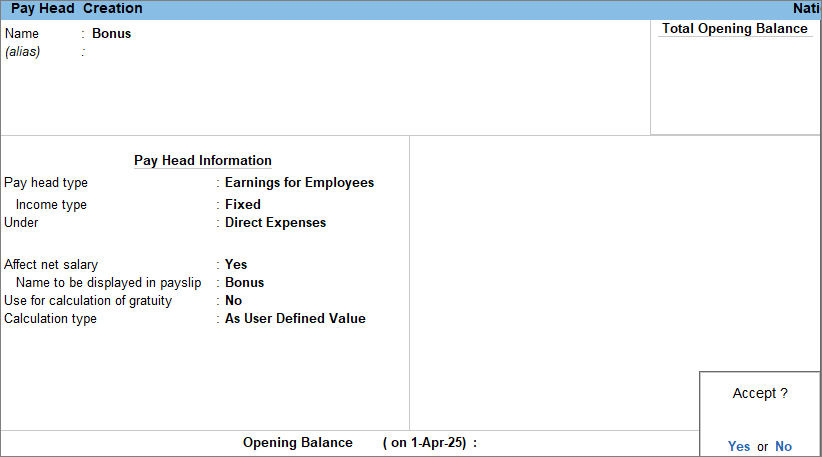This screenshot has height=457, width=822.
Task: Toggle Affect net salary 'Yes' value
Action: click(x=236, y=265)
